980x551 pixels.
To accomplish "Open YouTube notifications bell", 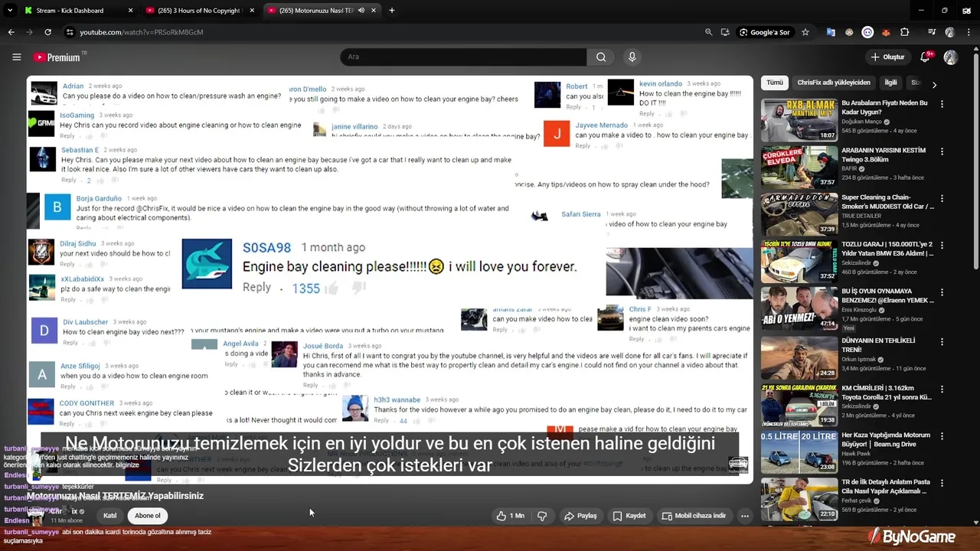I will pos(925,57).
